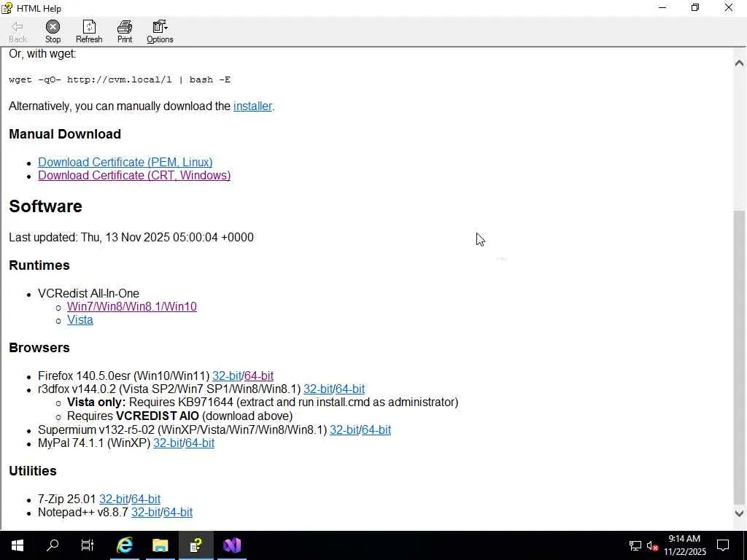Click "VCRedist All-In-One" list item text

[x=88, y=293]
